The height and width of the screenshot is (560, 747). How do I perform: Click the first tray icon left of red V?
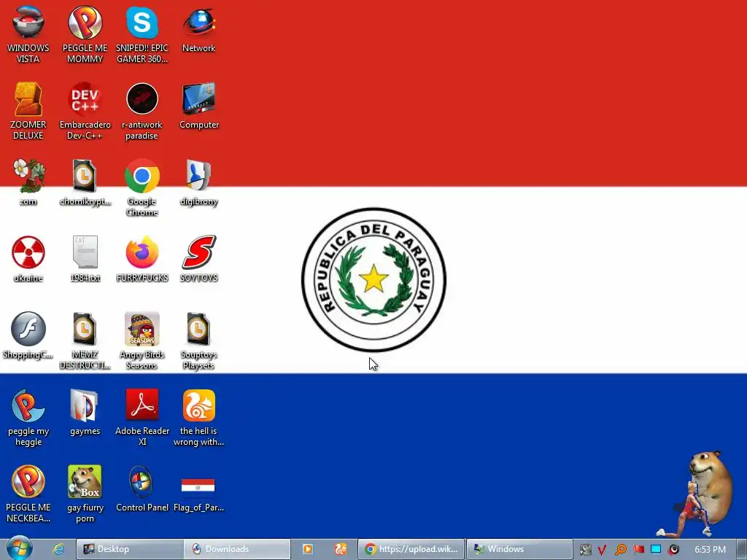[586, 550]
